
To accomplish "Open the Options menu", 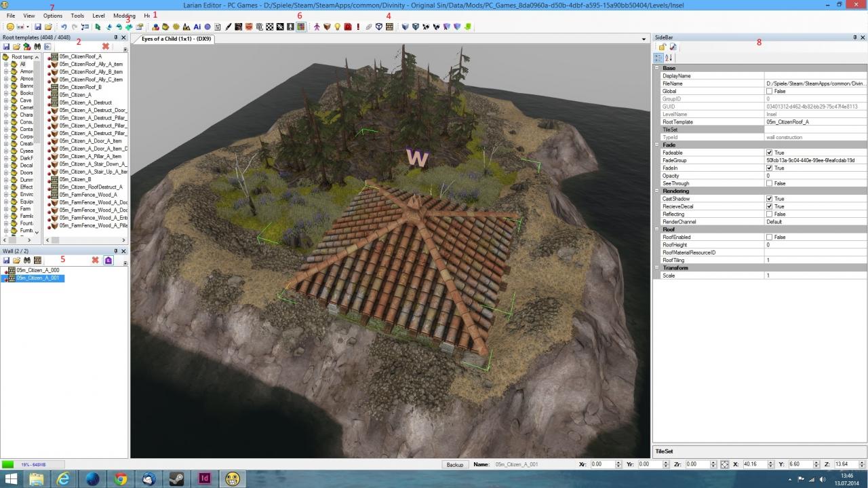I will point(53,15).
